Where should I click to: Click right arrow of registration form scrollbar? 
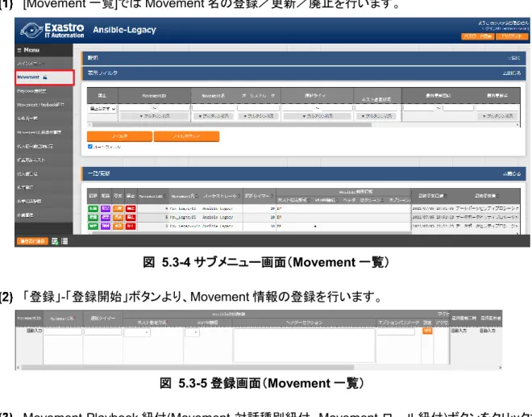[x=500, y=368]
